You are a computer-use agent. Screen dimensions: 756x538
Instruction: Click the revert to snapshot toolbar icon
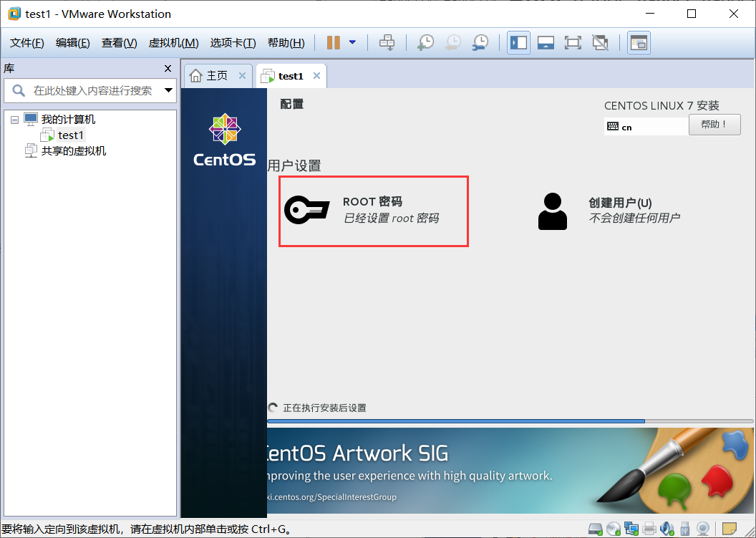pos(452,42)
